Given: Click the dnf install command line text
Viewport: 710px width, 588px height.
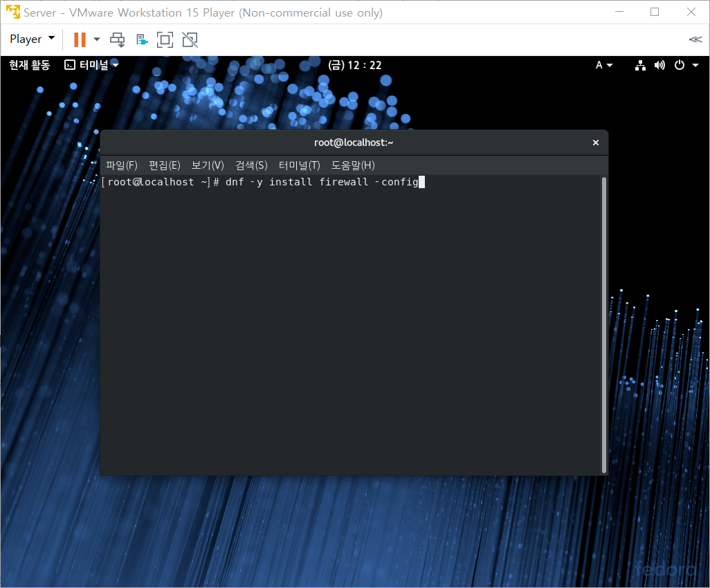Looking at the screenshot, I should [x=322, y=182].
